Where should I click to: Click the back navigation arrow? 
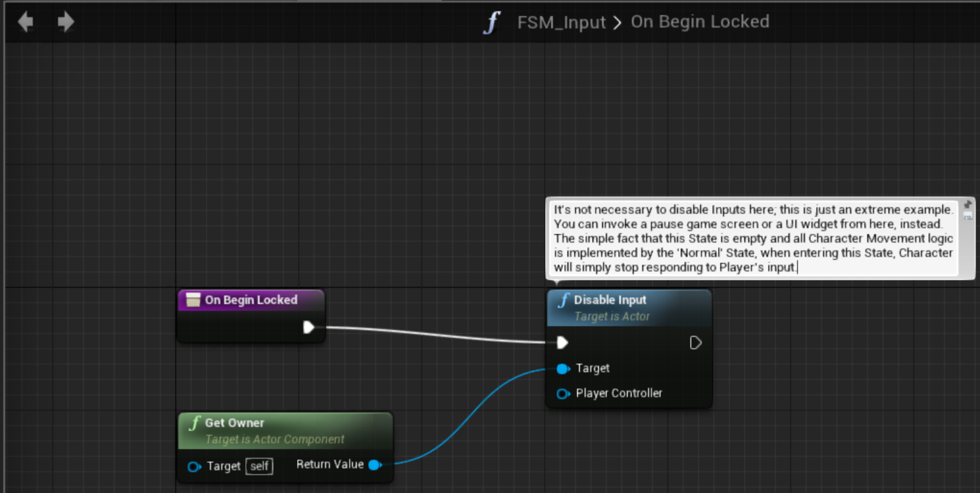pos(26,22)
